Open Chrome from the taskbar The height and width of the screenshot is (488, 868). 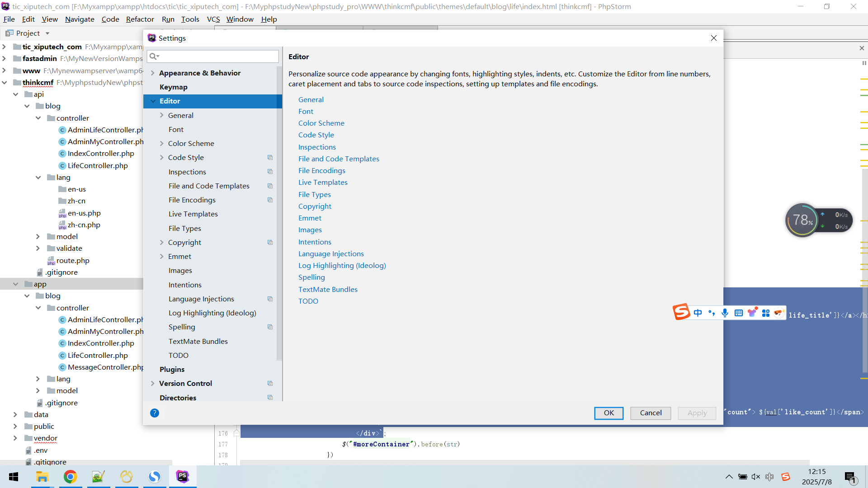pos(70,477)
